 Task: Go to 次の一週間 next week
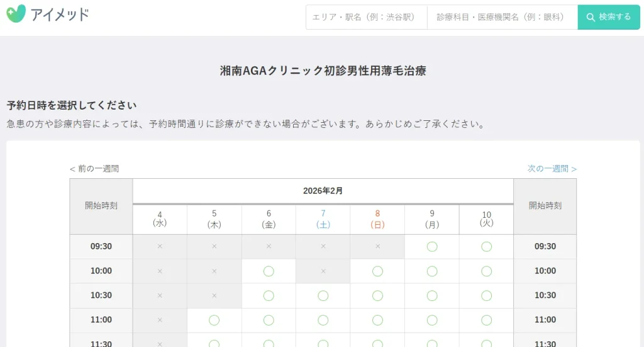(552, 169)
